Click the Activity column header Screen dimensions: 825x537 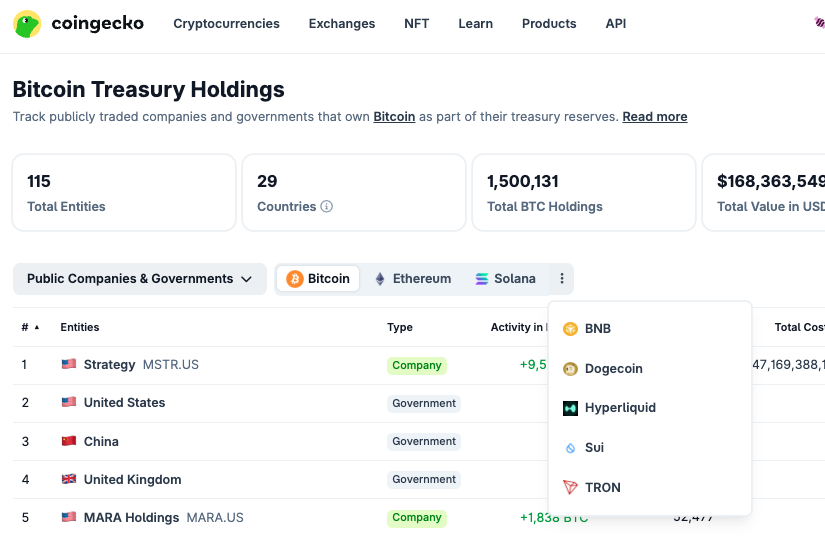pos(519,327)
